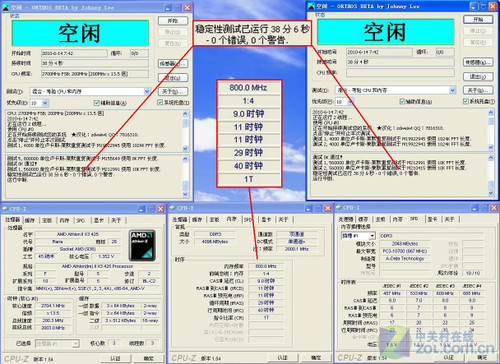This screenshot has height=364, width=500.
Task: Click the cyan 空闲 status panel on right
Action: coord(385,32)
